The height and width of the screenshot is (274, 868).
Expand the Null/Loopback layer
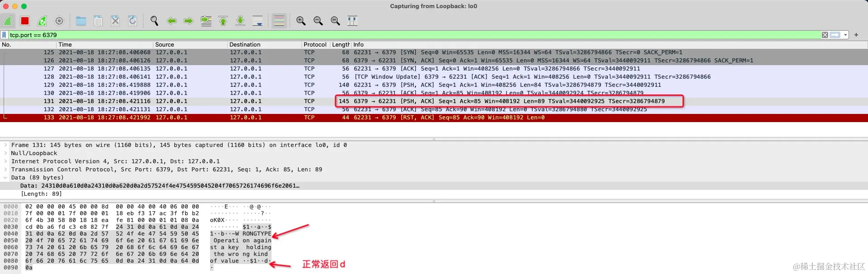(5, 153)
